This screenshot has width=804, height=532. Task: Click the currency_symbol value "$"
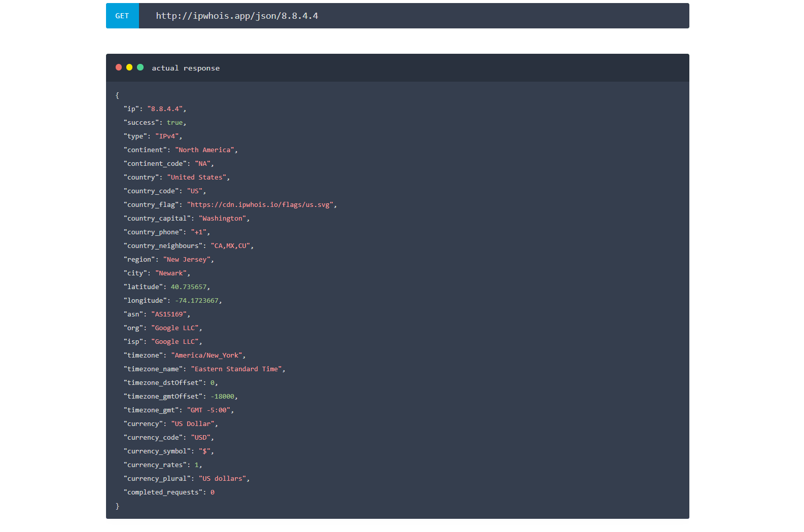pos(204,451)
